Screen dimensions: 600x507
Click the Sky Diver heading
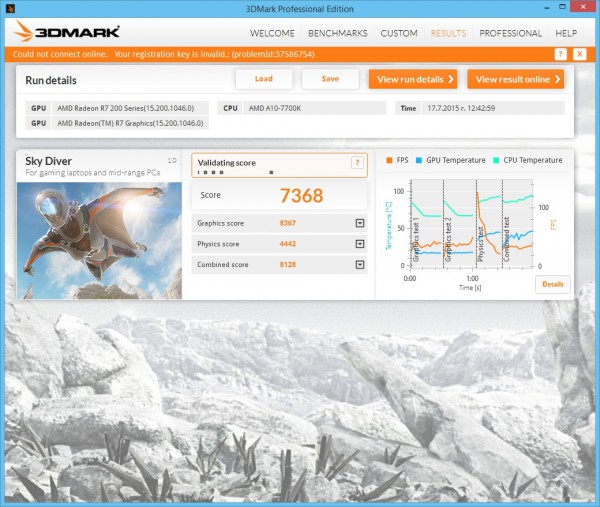[48, 161]
